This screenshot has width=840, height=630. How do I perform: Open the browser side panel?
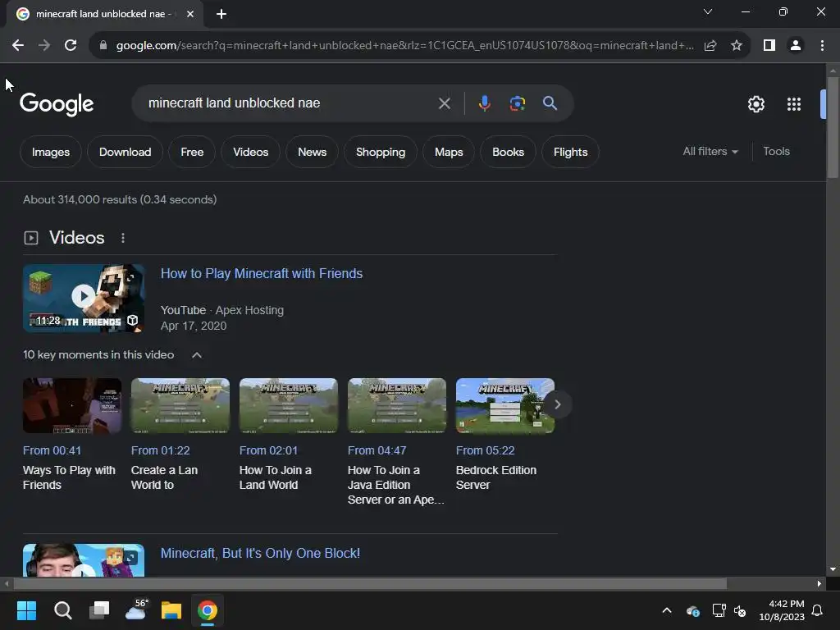pyautogui.click(x=769, y=46)
